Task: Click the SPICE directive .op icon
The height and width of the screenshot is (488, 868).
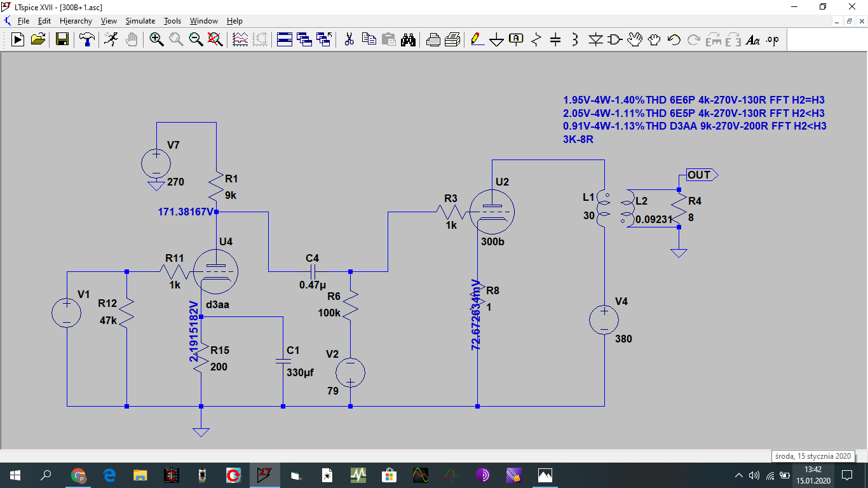Action: pyautogui.click(x=772, y=39)
